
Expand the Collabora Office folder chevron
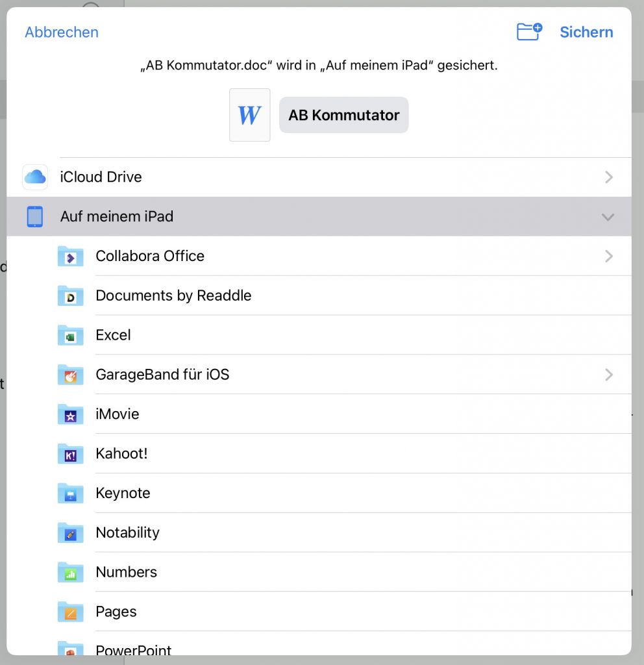click(608, 257)
